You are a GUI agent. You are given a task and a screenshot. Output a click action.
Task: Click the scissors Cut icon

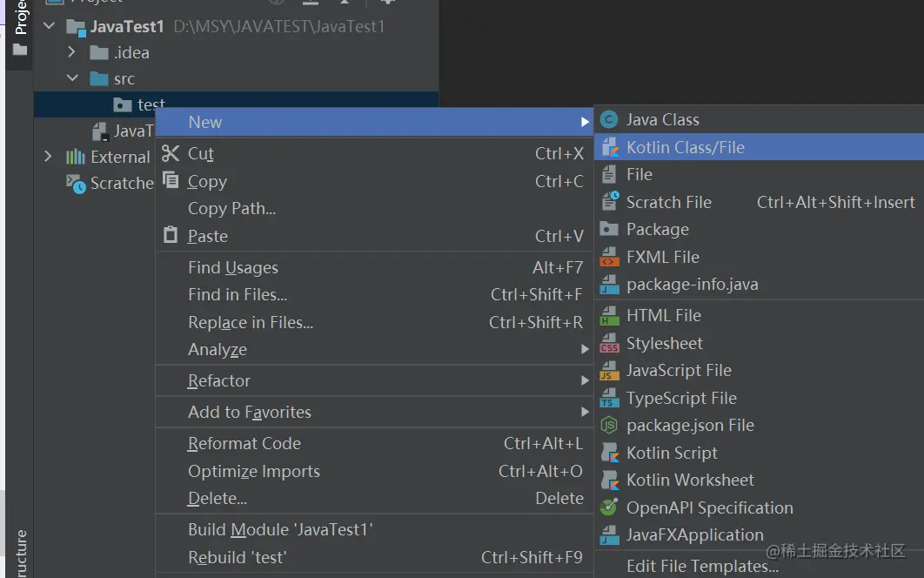[171, 153]
